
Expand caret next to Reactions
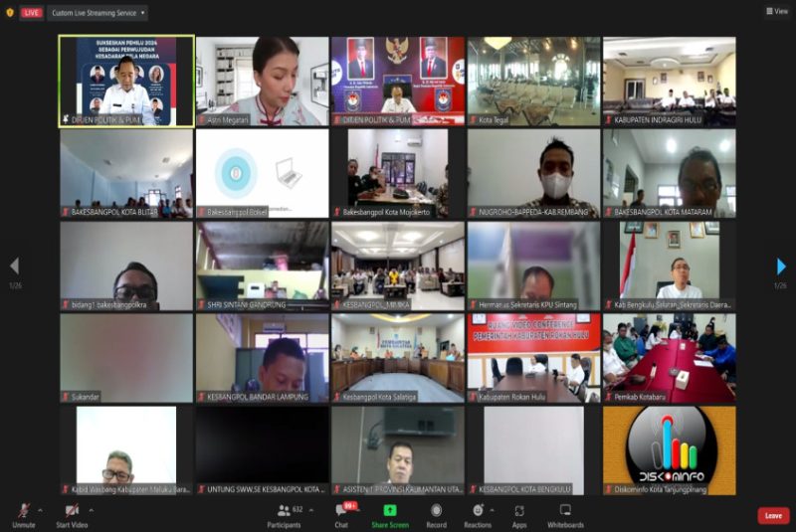coord(492,510)
